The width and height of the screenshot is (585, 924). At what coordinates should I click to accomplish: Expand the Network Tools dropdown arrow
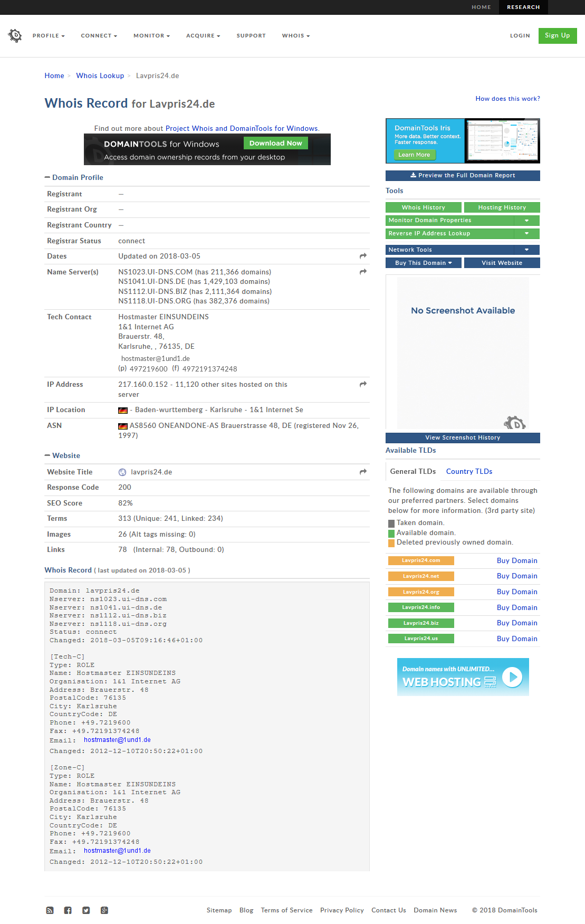526,250
